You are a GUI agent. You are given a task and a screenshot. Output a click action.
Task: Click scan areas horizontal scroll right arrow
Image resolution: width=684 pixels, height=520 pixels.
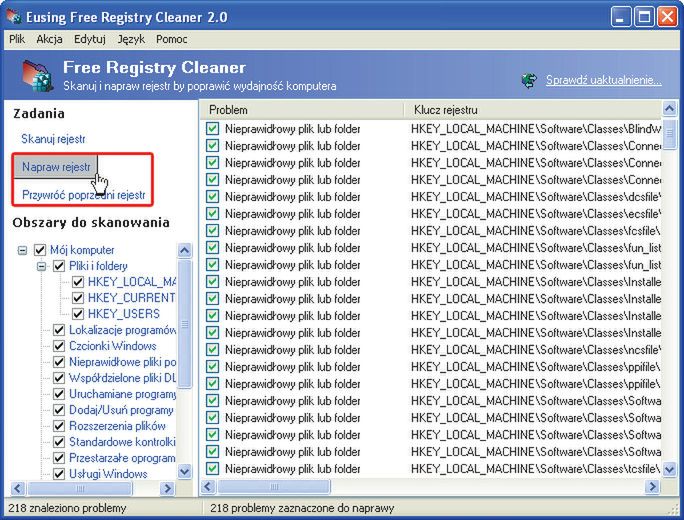(167, 488)
